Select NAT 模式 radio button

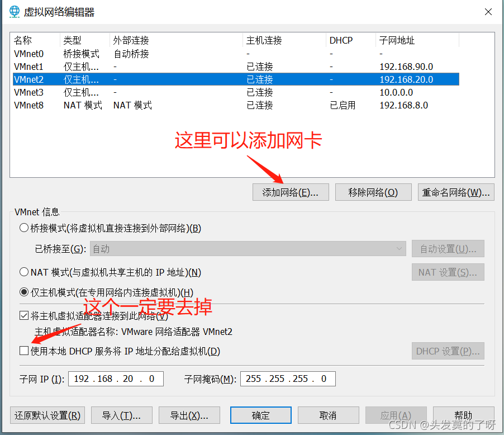coord(24,272)
